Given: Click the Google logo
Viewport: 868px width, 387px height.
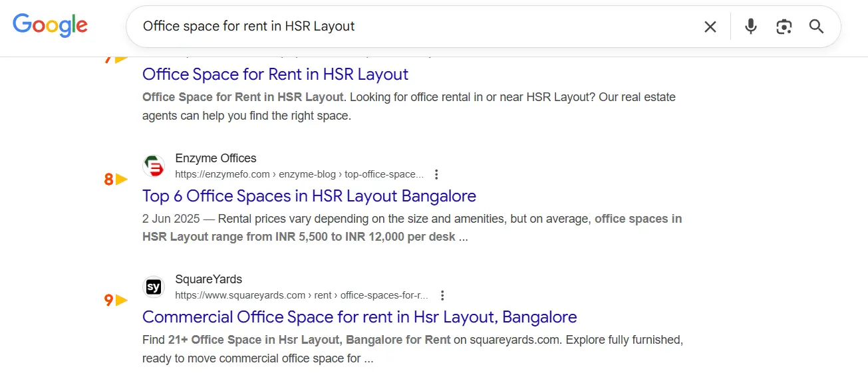Looking at the screenshot, I should (x=50, y=25).
